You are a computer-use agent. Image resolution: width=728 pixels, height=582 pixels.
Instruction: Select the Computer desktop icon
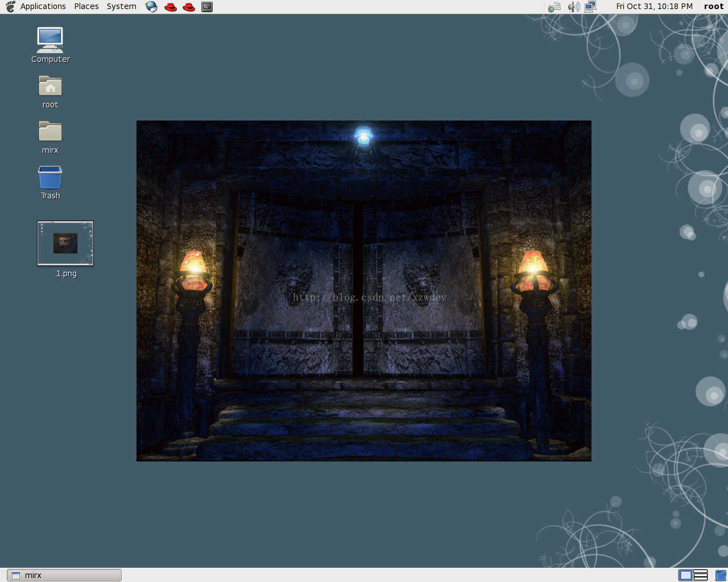[x=50, y=45]
